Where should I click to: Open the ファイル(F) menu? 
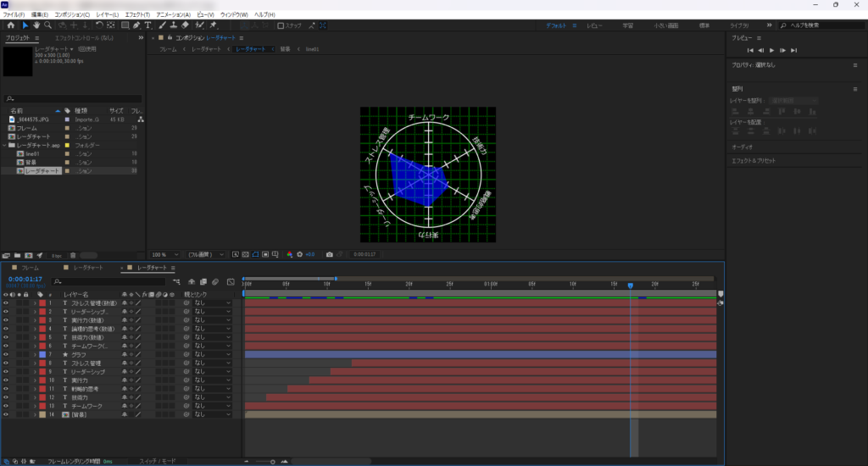[14, 15]
